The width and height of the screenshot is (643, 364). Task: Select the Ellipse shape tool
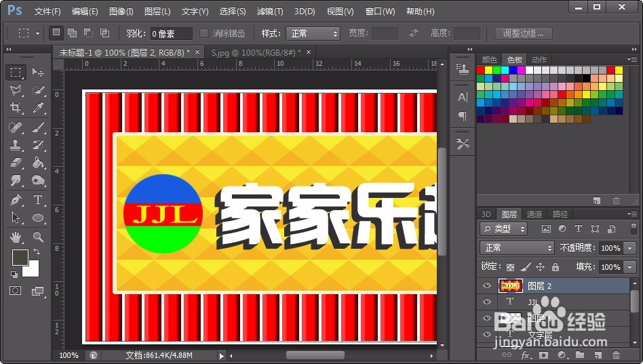click(x=38, y=218)
